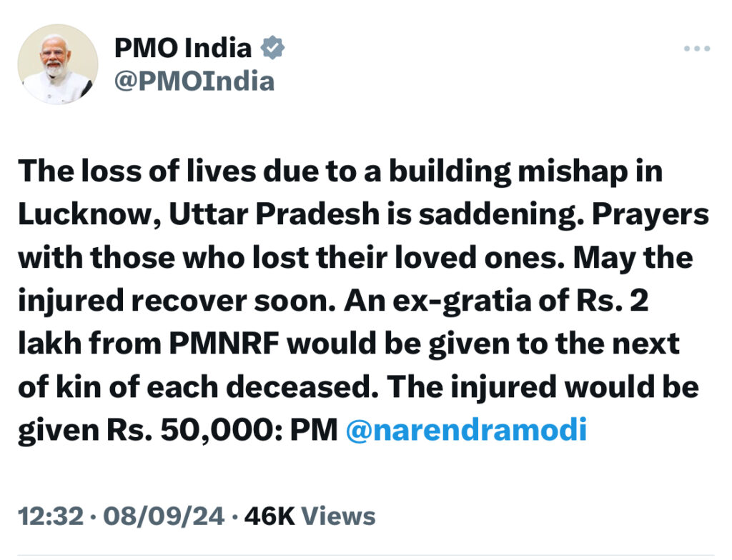This screenshot has width=732, height=560.
Task: View the 46K count of post views
Action: click(x=269, y=516)
